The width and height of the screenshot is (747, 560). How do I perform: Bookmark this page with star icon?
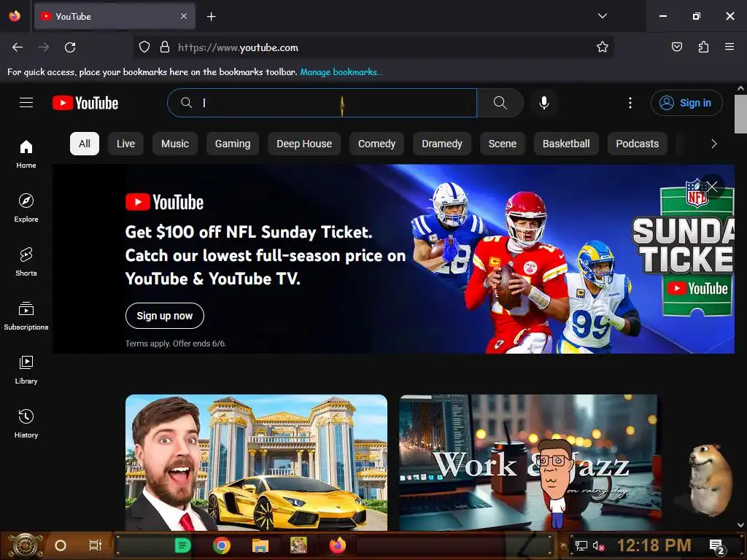coord(602,47)
